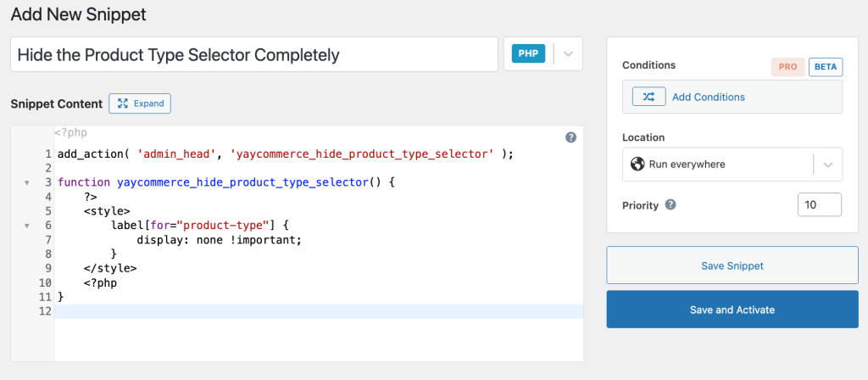Screen dimensions: 868x380
Task: Click the Add Conditions link
Action: coord(708,97)
